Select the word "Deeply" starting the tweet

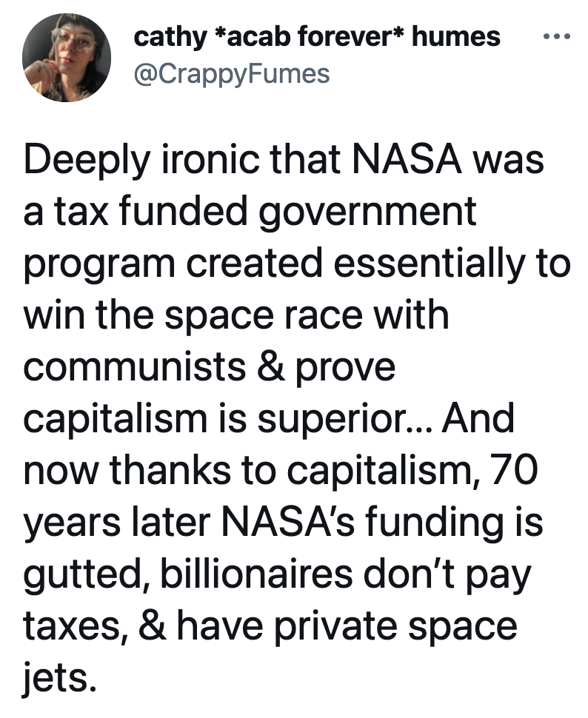(x=87, y=161)
